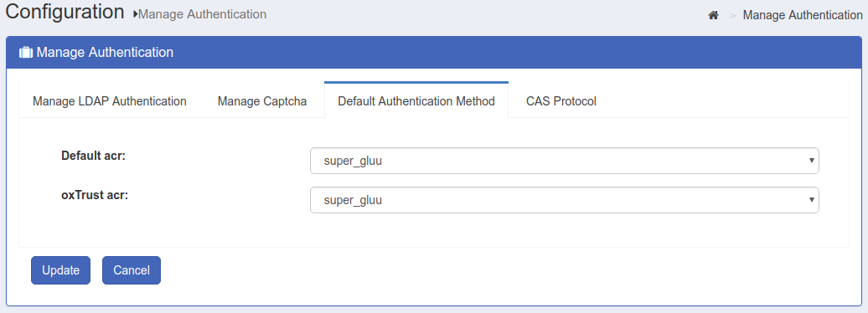Open the CAS Protocol tab
The image size is (868, 313).
(x=561, y=101)
